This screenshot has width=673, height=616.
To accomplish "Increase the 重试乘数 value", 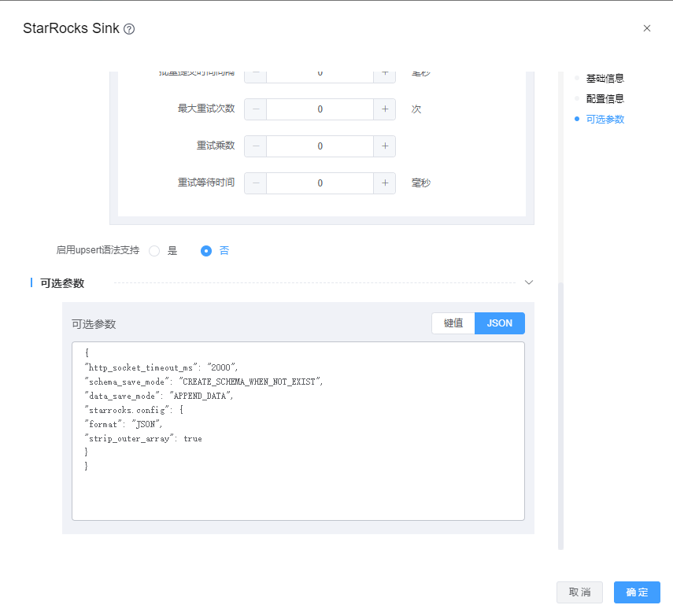I will [x=384, y=146].
